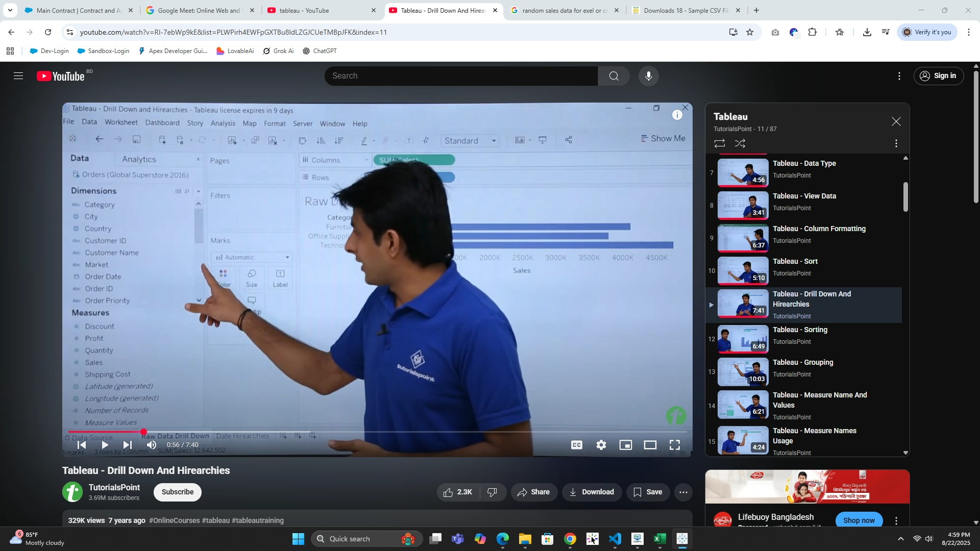
Task: Switch to tableau - YouTube browser tab
Action: [304, 10]
